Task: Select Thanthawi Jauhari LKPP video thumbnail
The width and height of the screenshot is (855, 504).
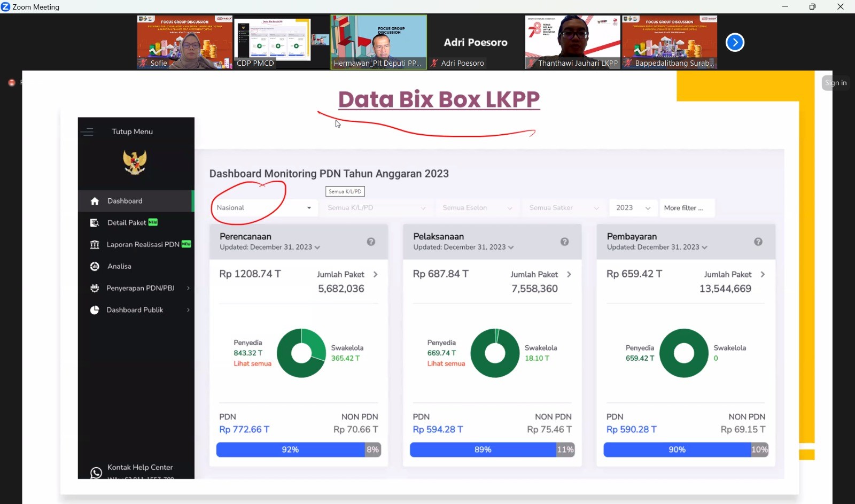Action: [572, 42]
